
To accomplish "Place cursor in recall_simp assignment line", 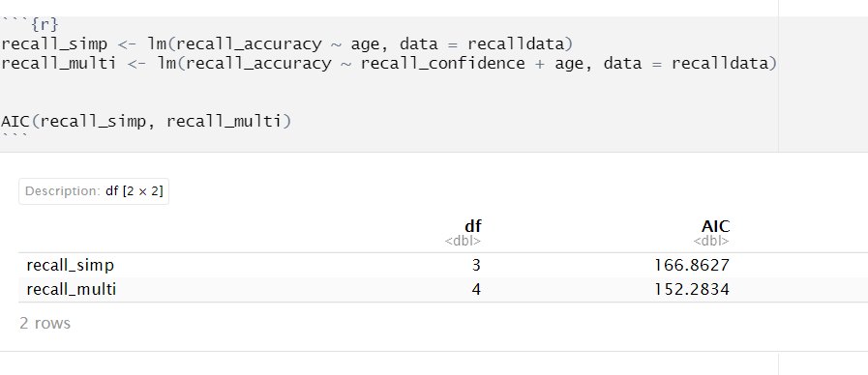I will [286, 43].
